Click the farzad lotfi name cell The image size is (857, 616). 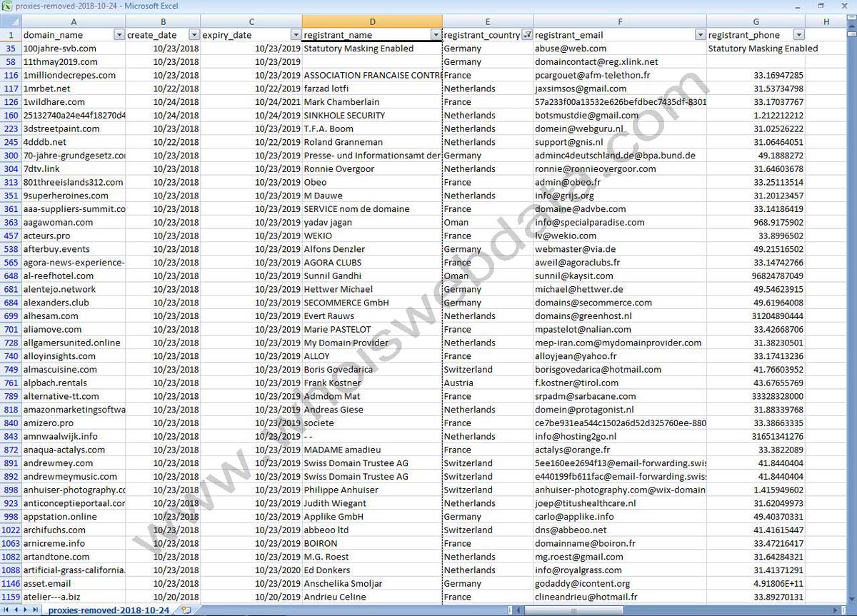coord(372,89)
